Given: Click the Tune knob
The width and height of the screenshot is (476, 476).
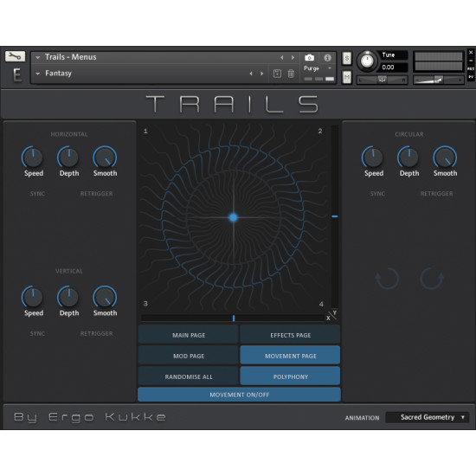Looking at the screenshot, I should tap(367, 61).
